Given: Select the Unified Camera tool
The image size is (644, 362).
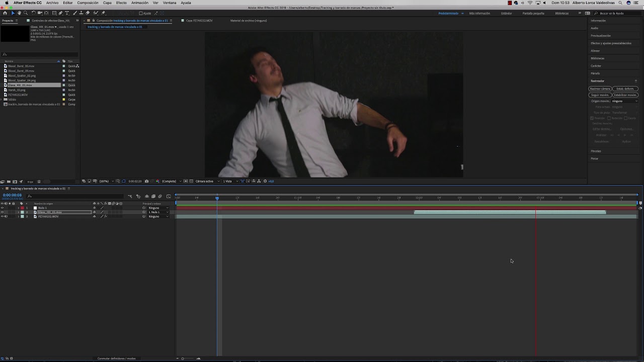Looking at the screenshot, I should pos(40,13).
